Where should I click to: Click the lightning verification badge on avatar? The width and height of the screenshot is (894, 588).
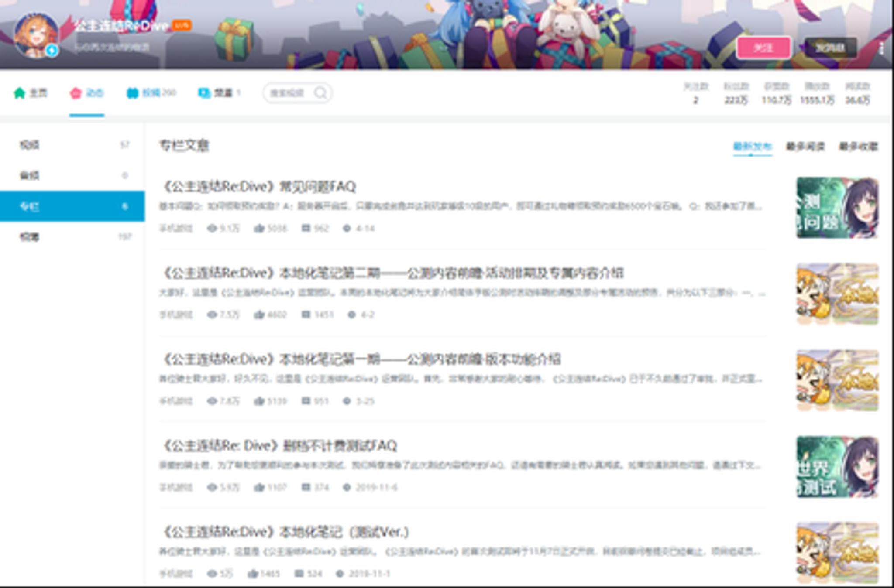(x=52, y=51)
